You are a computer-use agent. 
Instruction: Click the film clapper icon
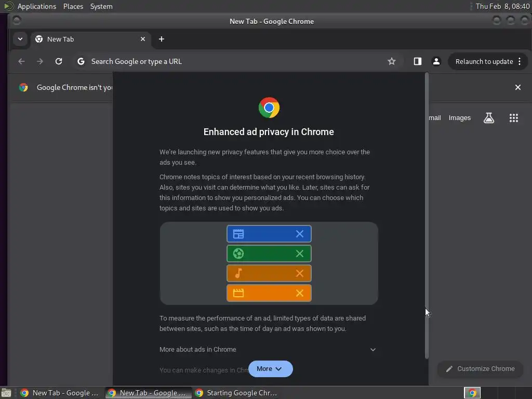pyautogui.click(x=238, y=293)
